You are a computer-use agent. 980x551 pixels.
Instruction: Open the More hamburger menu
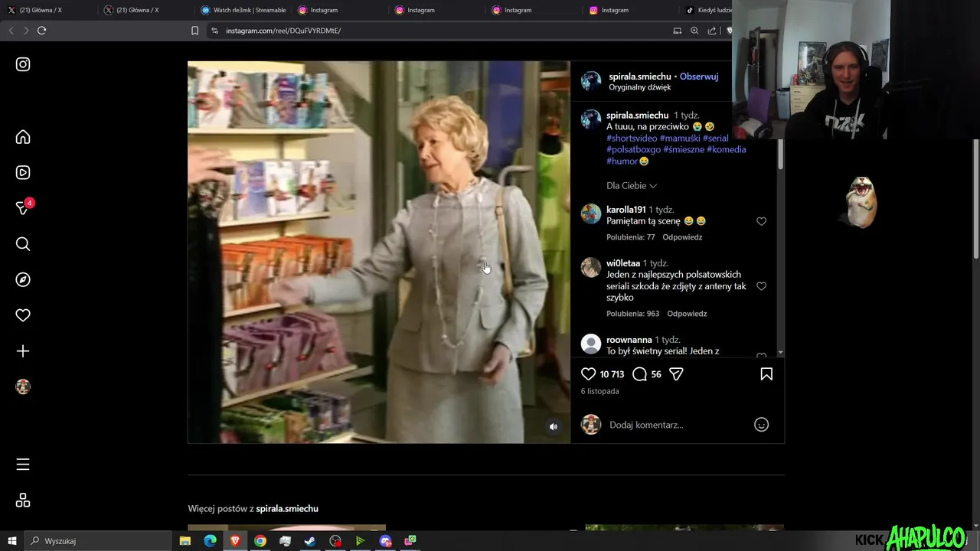23,465
